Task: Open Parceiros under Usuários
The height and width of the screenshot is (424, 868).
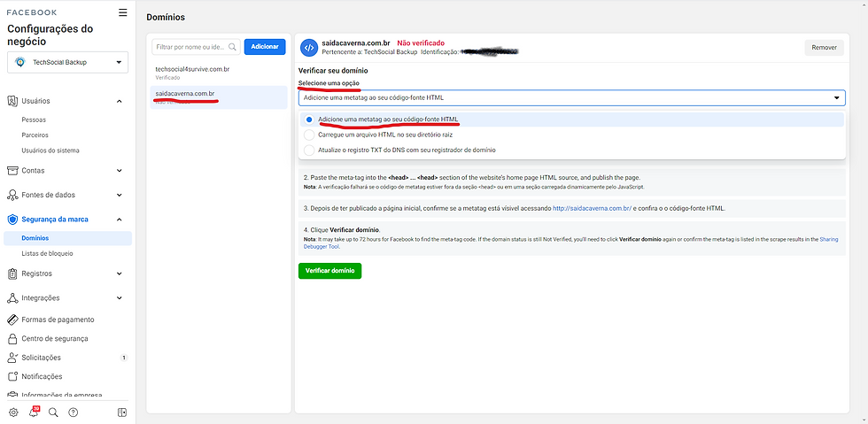Action: 35,135
